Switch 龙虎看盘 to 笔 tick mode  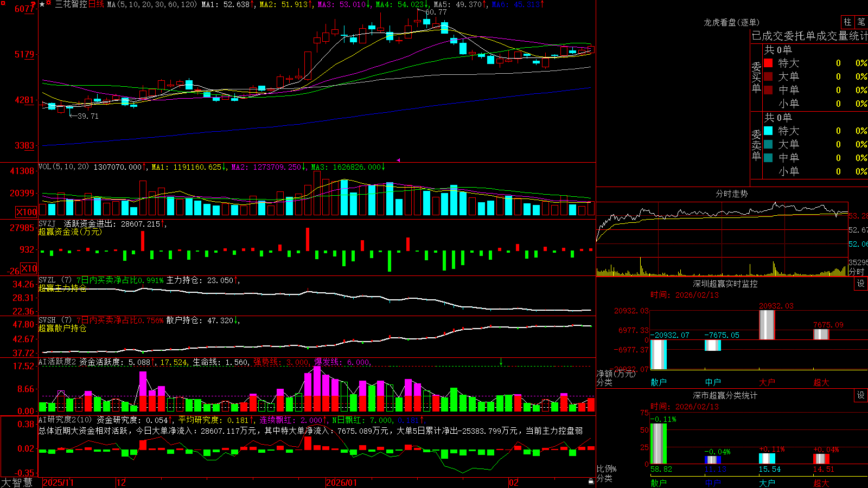pos(861,22)
